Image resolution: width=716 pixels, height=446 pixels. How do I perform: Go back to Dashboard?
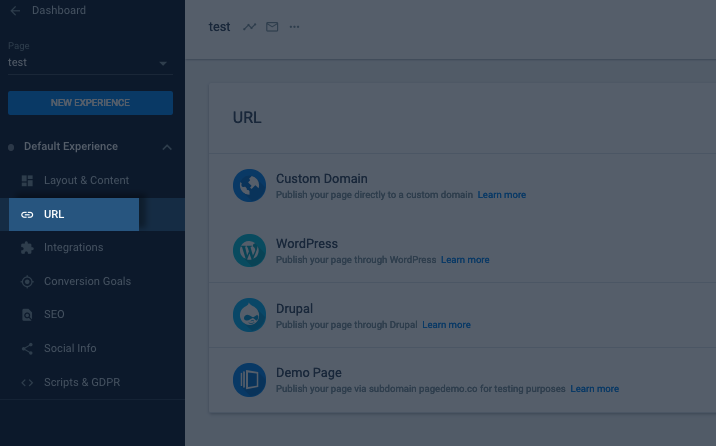59,10
